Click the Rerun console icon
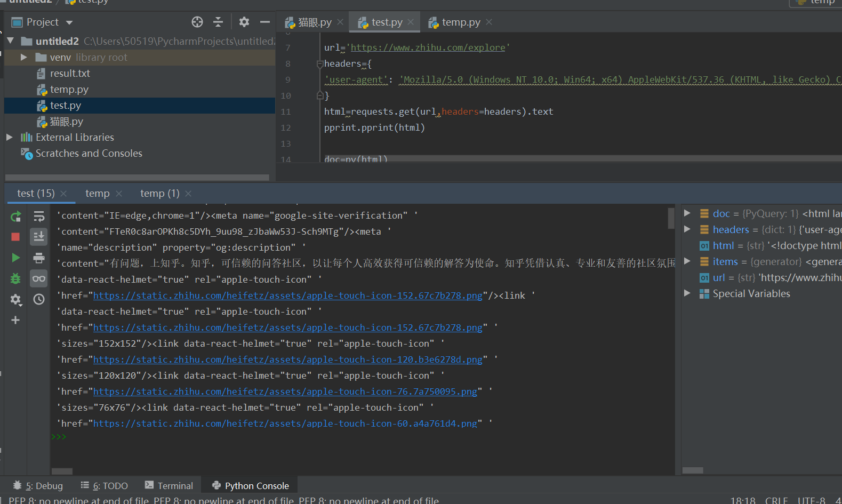 pyautogui.click(x=16, y=217)
